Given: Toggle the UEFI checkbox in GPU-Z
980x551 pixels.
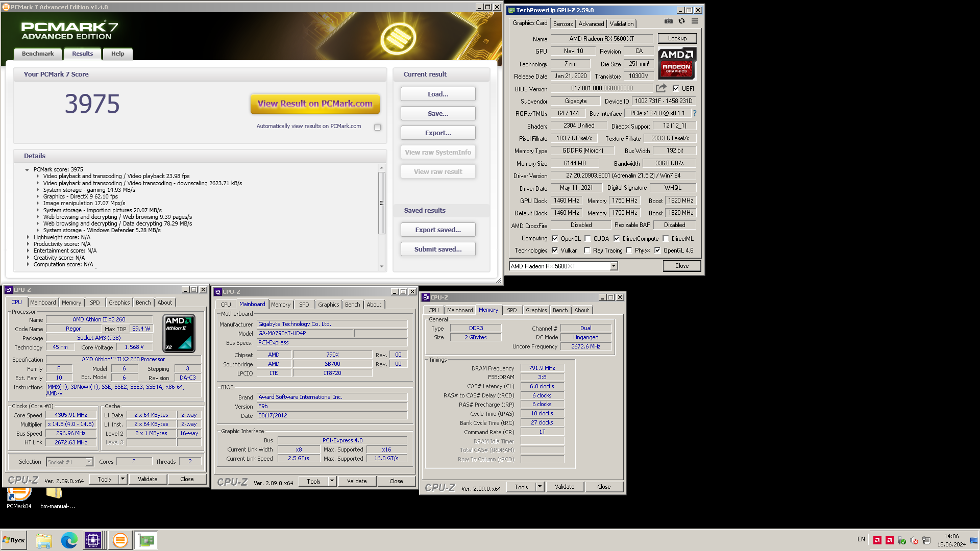Looking at the screenshot, I should pos(676,88).
